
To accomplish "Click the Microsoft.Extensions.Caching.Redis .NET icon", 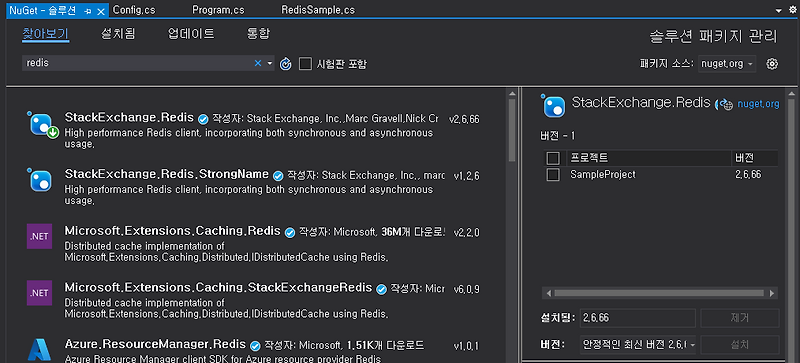I will [39, 236].
